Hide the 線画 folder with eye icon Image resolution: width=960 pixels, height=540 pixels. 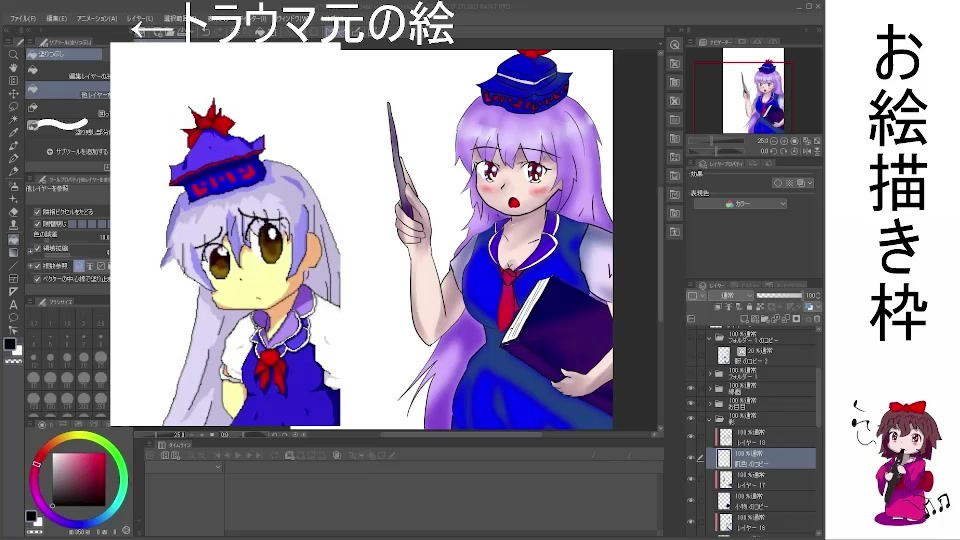[691, 388]
